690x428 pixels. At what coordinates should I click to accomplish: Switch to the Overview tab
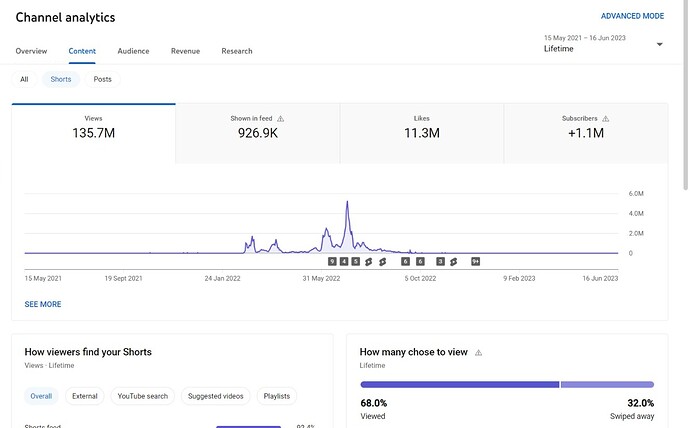[x=31, y=51]
